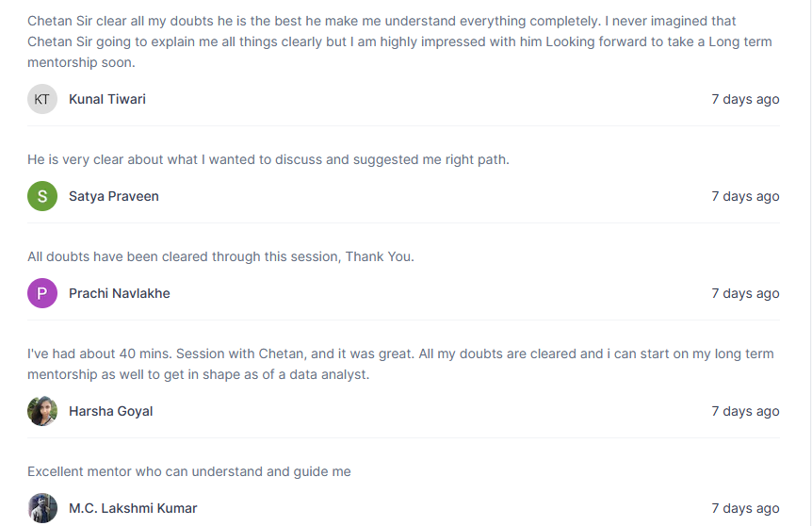Click Satya Praveen's 7 days ago timestamp
Image resolution: width=812 pixels, height=526 pixels.
(x=745, y=196)
